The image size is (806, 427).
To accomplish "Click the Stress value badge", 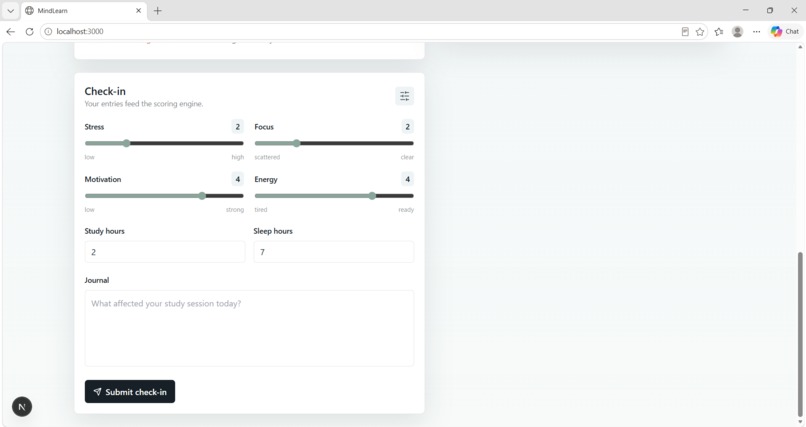I will click(x=237, y=127).
